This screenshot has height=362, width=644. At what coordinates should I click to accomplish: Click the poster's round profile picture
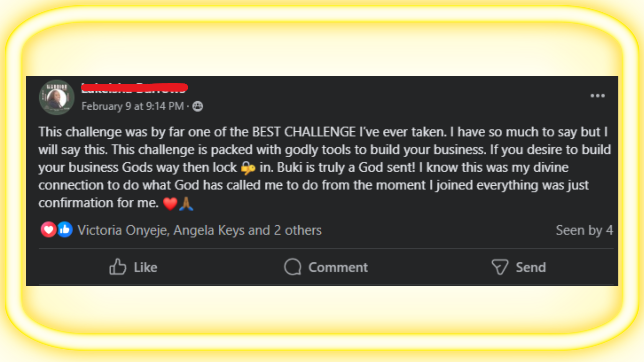[57, 98]
